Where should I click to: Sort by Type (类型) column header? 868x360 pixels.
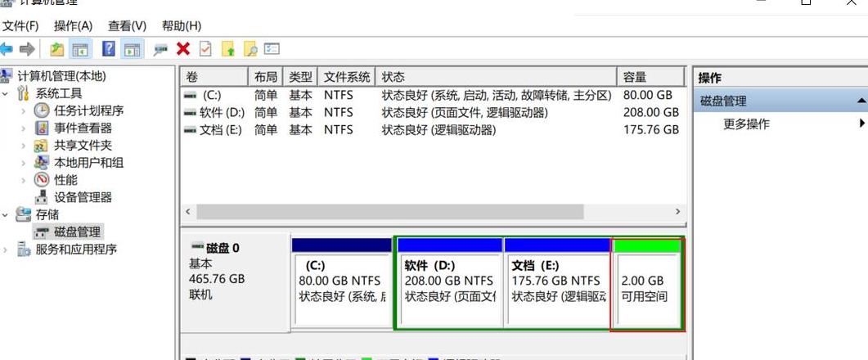click(x=300, y=77)
